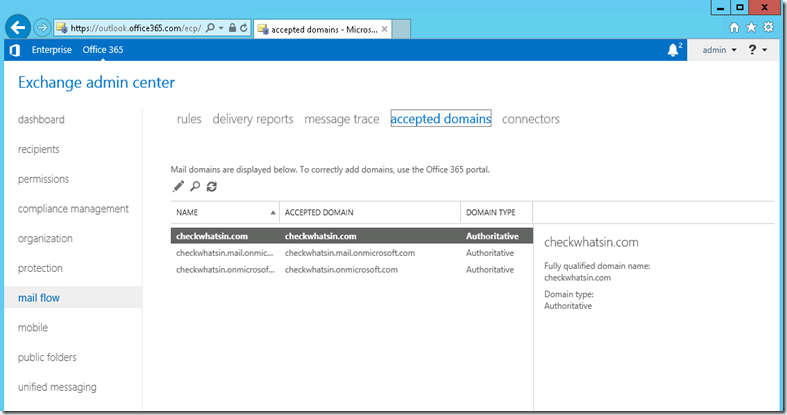Click the edit pencil icon
This screenshot has width=787, height=415.
(178, 186)
